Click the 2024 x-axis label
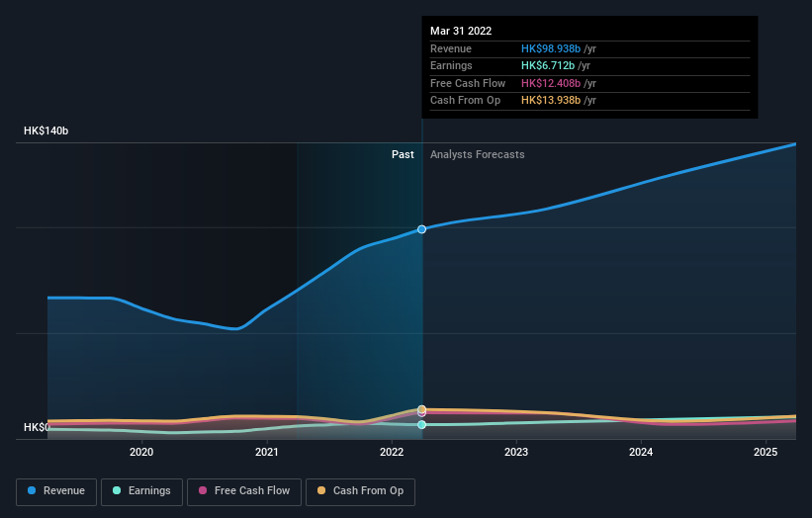This screenshot has width=812, height=518. click(x=641, y=452)
